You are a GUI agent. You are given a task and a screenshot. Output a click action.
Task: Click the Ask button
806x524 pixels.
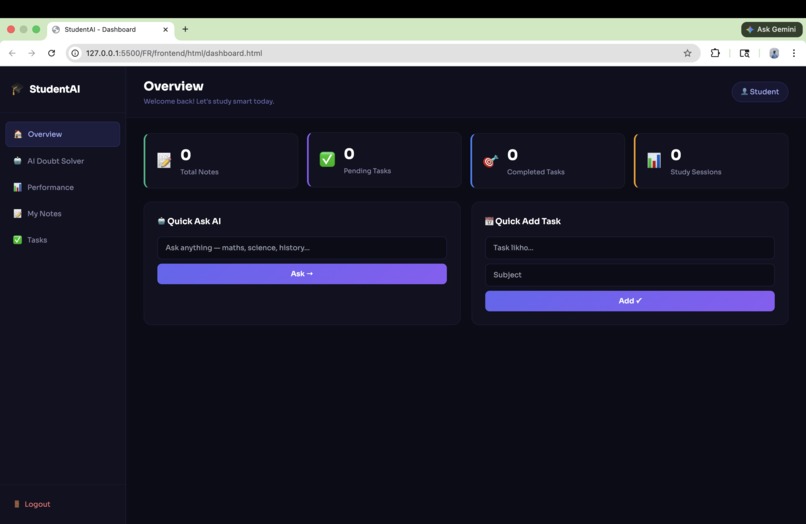point(302,274)
